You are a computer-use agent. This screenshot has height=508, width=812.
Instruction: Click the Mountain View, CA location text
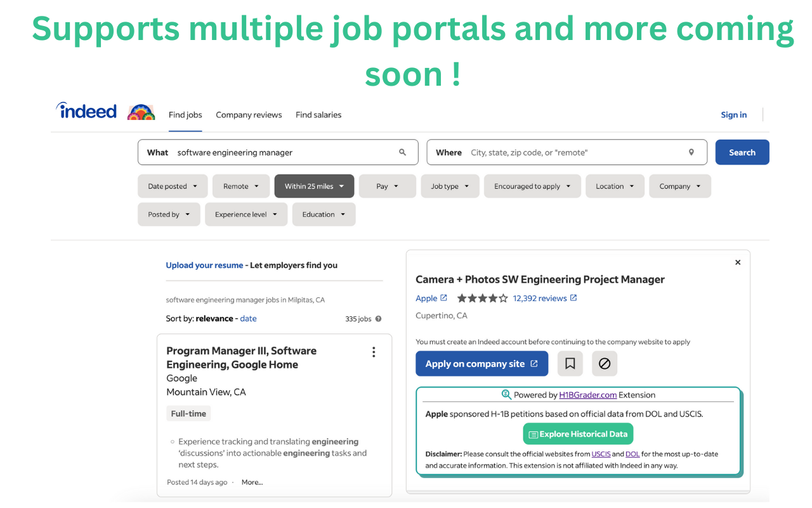click(206, 392)
